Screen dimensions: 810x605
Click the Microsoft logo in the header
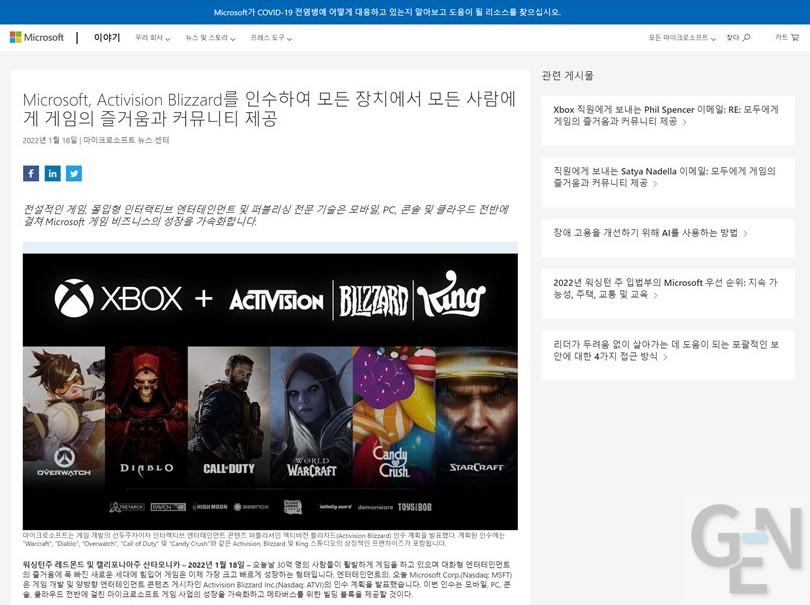[37, 37]
